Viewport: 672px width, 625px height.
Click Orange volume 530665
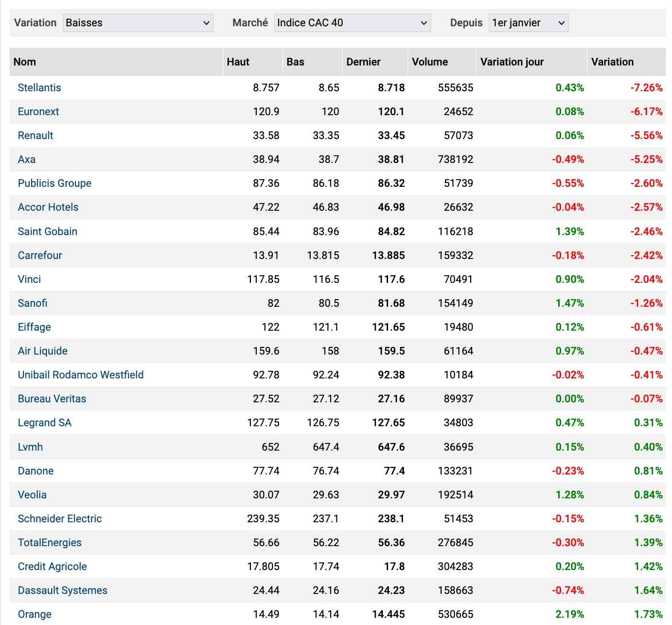point(455,614)
